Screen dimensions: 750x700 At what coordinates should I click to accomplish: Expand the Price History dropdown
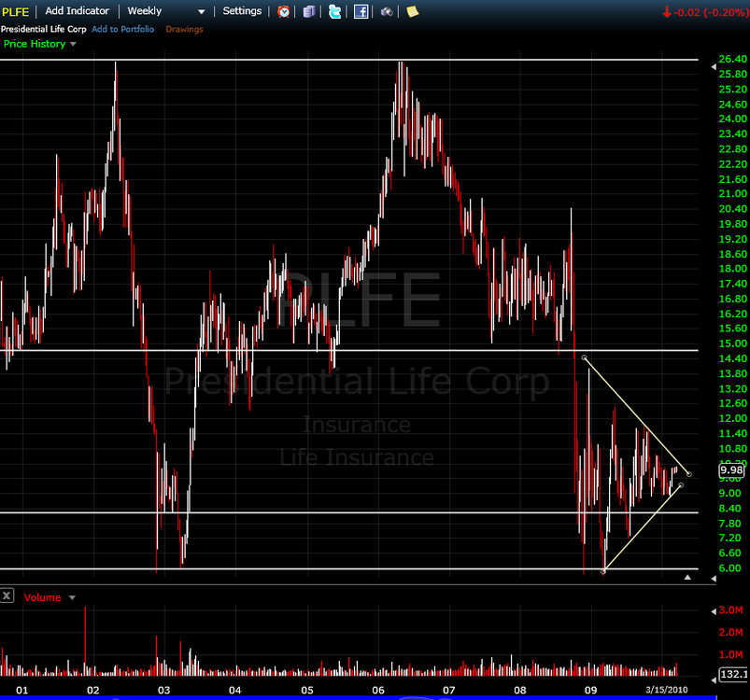coord(73,44)
